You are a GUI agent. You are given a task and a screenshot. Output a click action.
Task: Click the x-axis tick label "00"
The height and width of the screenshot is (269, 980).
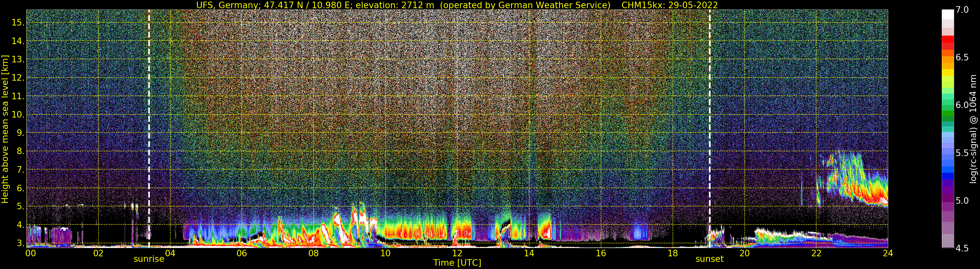30,253
